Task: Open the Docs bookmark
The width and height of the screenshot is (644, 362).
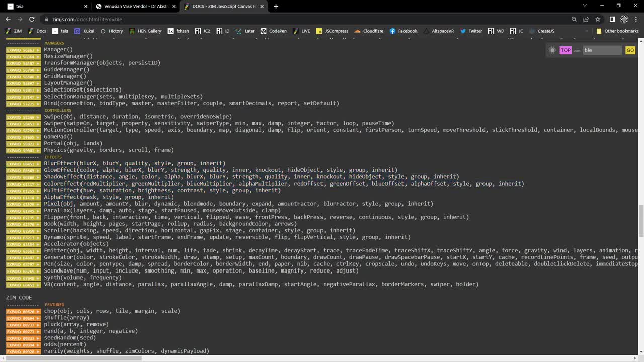Action: coord(37,31)
